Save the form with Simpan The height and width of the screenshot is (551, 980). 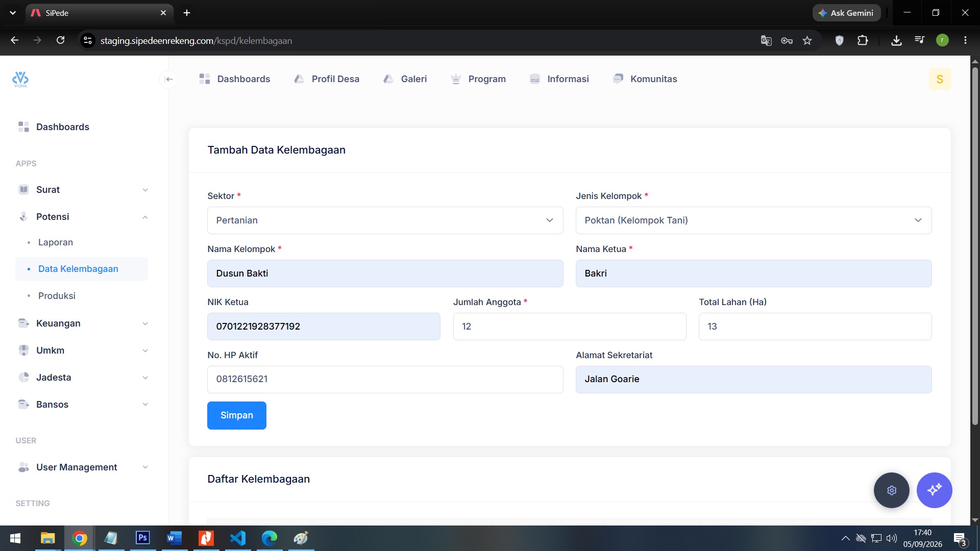[236, 415]
